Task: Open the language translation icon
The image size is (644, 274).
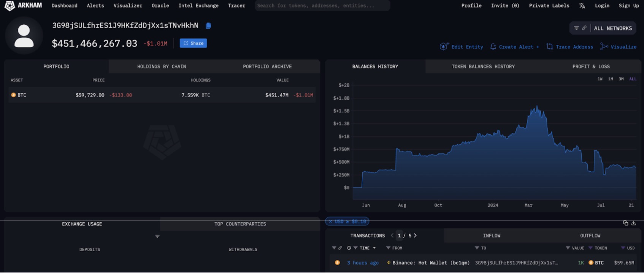Action: coord(582,6)
